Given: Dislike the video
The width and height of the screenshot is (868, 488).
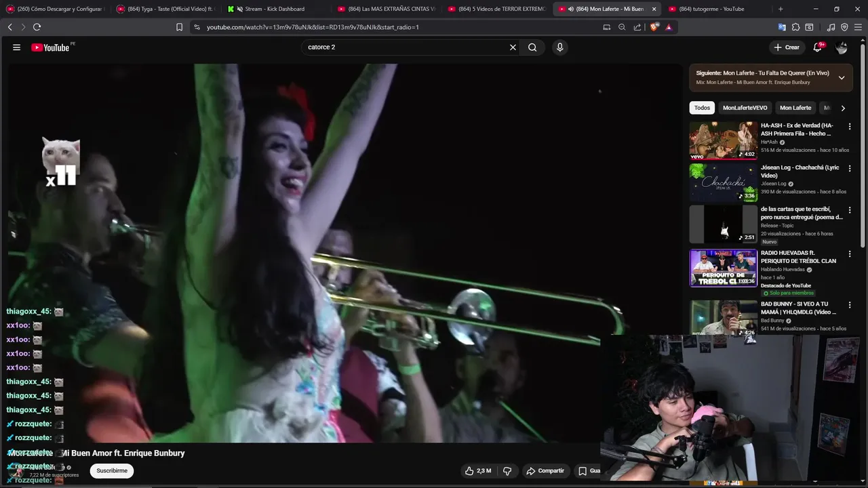Looking at the screenshot, I should pyautogui.click(x=507, y=470).
